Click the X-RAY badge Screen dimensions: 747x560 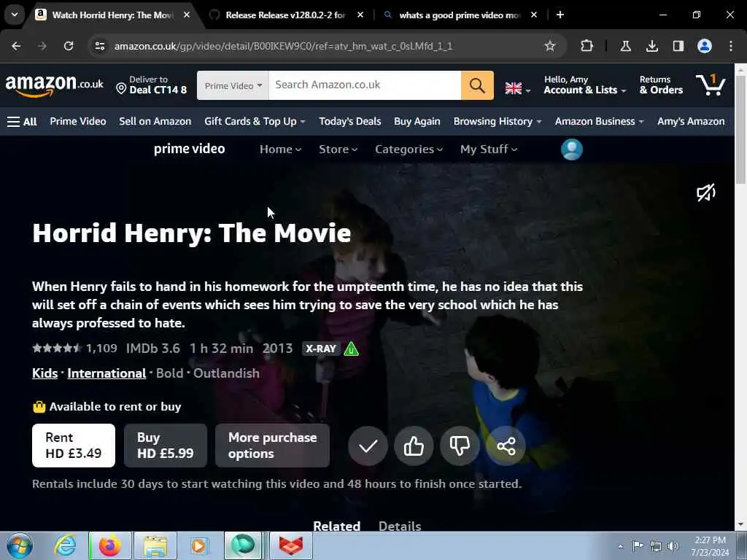point(321,349)
